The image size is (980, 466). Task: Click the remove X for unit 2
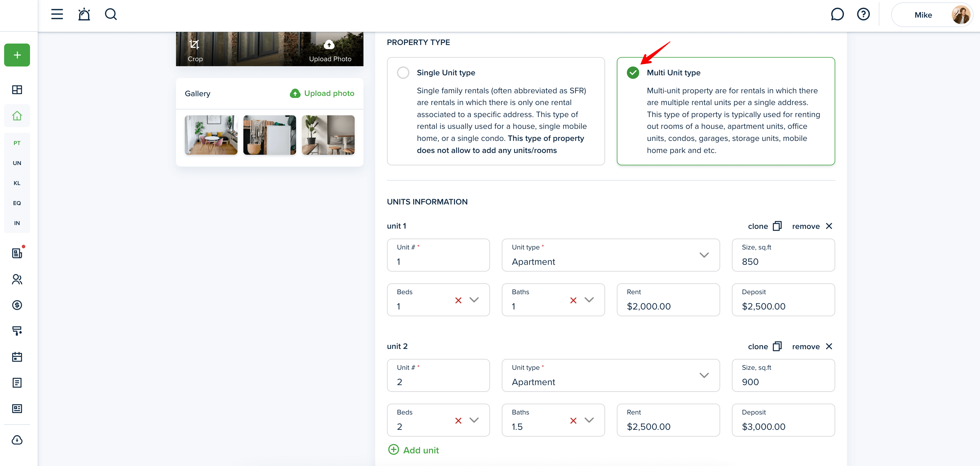pyautogui.click(x=829, y=346)
